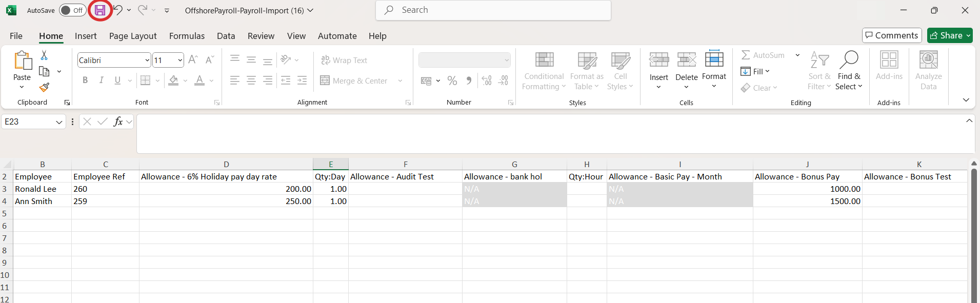Open the font size dropdown
Viewport: 980px width, 303px height.
(x=180, y=60)
